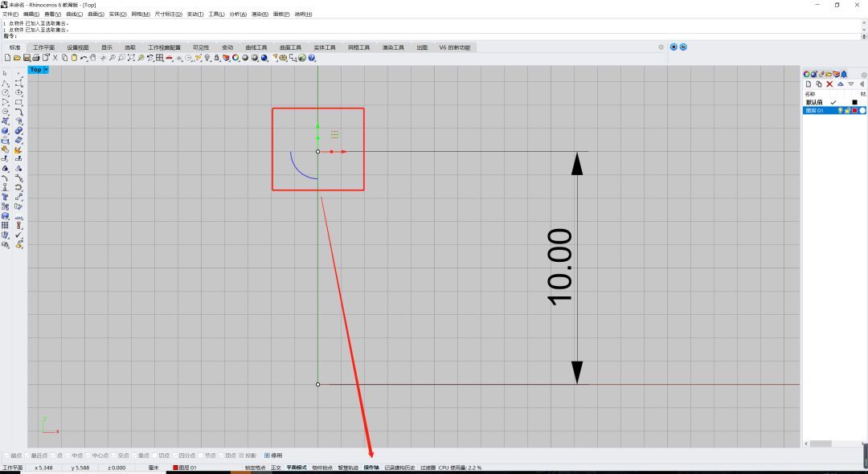
Task: Click the white material circle of 图层 01
Action: (x=862, y=111)
